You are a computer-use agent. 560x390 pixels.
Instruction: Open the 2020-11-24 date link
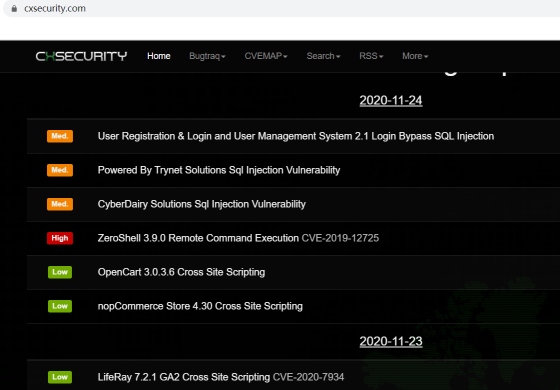pyautogui.click(x=391, y=100)
